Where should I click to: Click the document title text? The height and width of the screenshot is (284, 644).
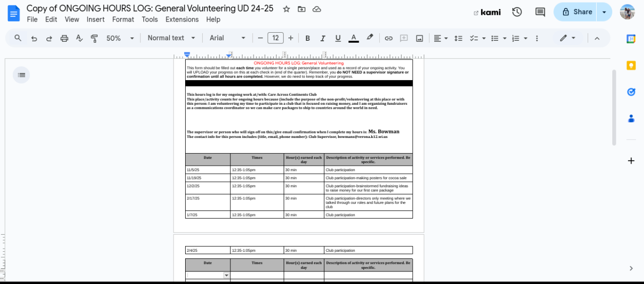coord(150,9)
